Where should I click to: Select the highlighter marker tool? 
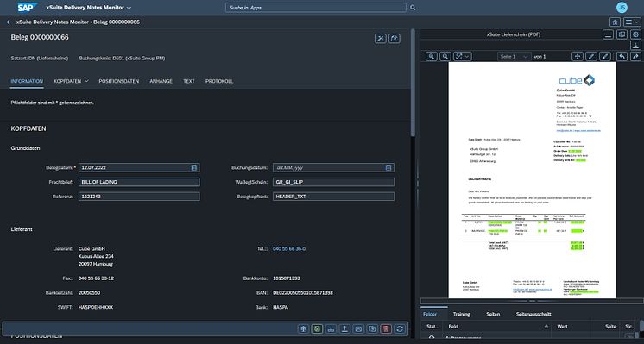pyautogui.click(x=605, y=57)
